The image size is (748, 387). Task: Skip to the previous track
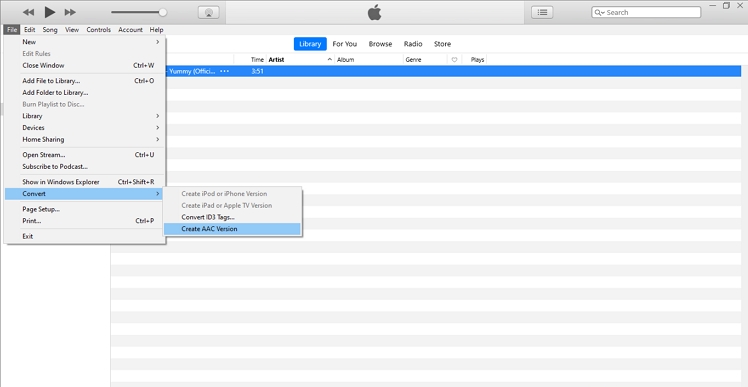coord(29,12)
